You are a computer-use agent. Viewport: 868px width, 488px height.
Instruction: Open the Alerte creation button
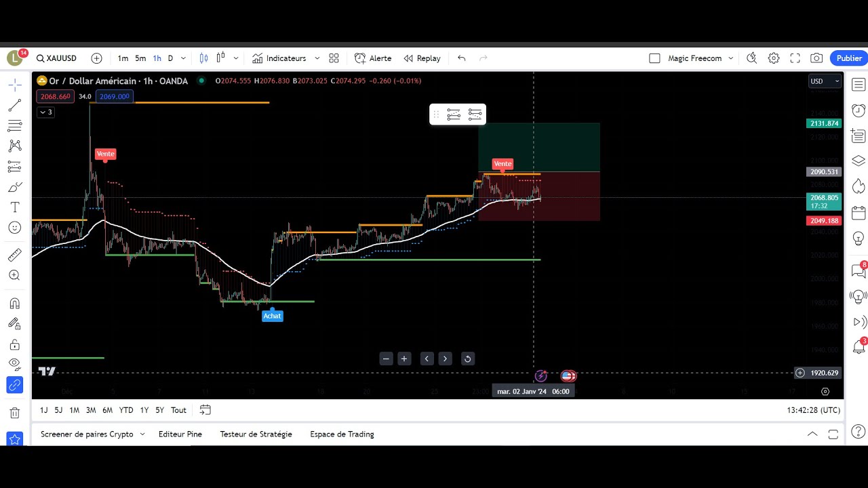coord(373,58)
